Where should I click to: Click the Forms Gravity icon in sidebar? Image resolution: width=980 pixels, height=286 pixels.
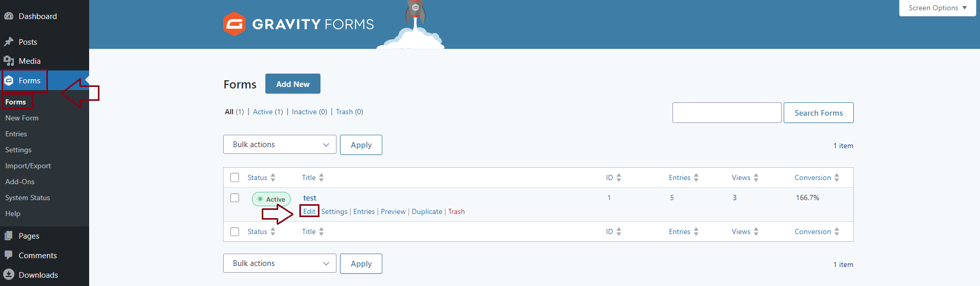(9, 80)
